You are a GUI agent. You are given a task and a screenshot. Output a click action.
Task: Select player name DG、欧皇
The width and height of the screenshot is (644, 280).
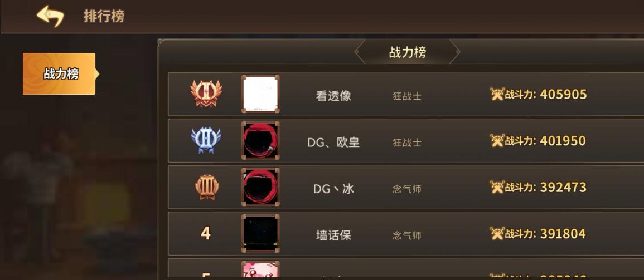coord(333,143)
